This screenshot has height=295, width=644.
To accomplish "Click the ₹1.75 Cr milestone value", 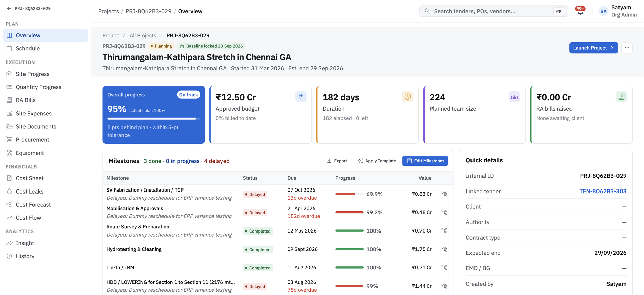I will pos(422,249).
